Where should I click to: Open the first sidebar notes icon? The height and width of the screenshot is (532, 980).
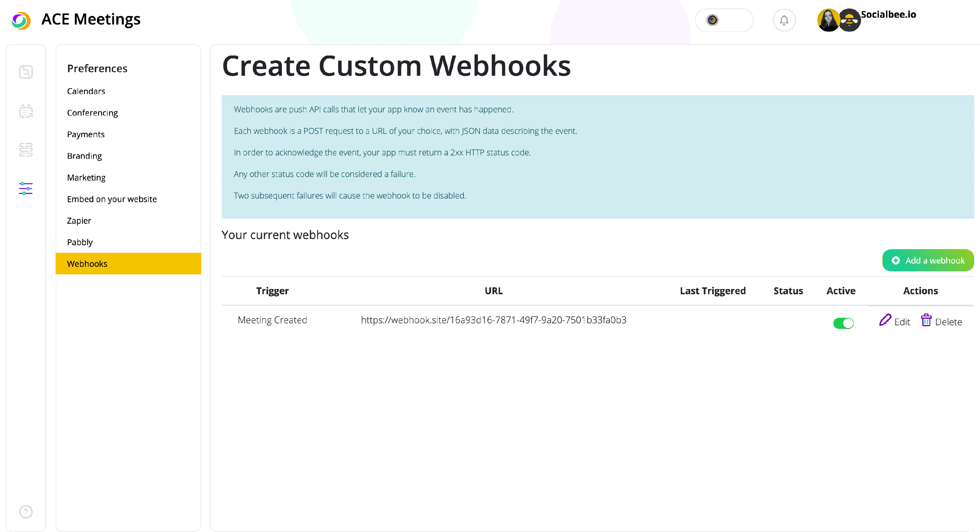[x=26, y=72]
